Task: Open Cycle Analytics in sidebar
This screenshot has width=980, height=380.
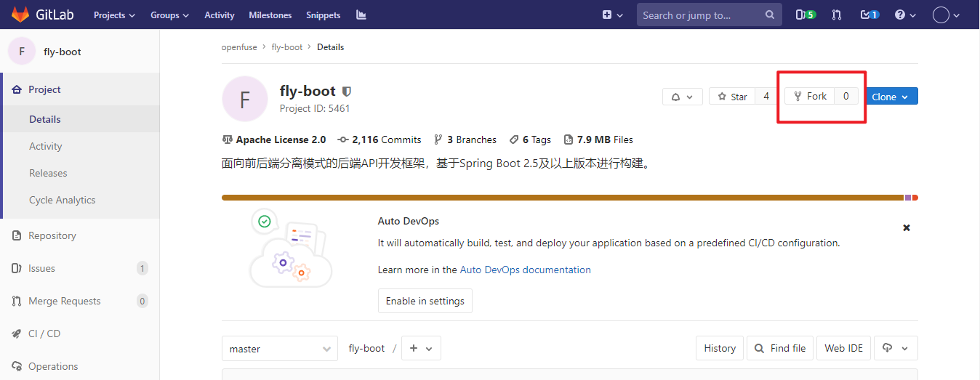Action: point(62,200)
